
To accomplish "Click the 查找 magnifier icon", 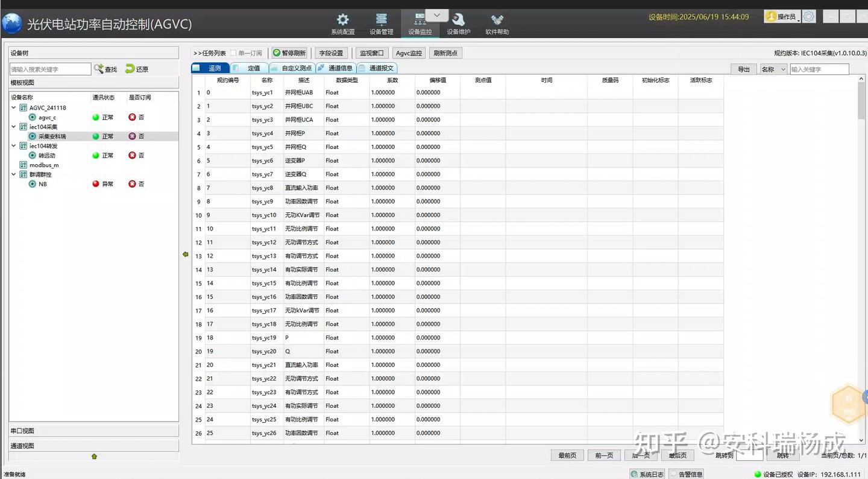I will click(x=98, y=69).
